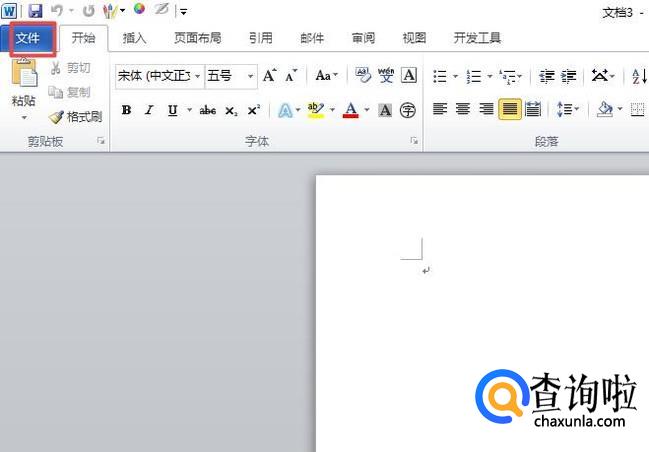Open the 邮件 tab
Screen dimensions: 649x452
[312, 38]
